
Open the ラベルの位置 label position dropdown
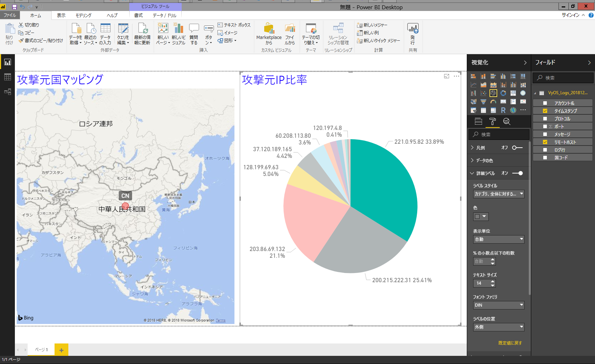coord(498,327)
